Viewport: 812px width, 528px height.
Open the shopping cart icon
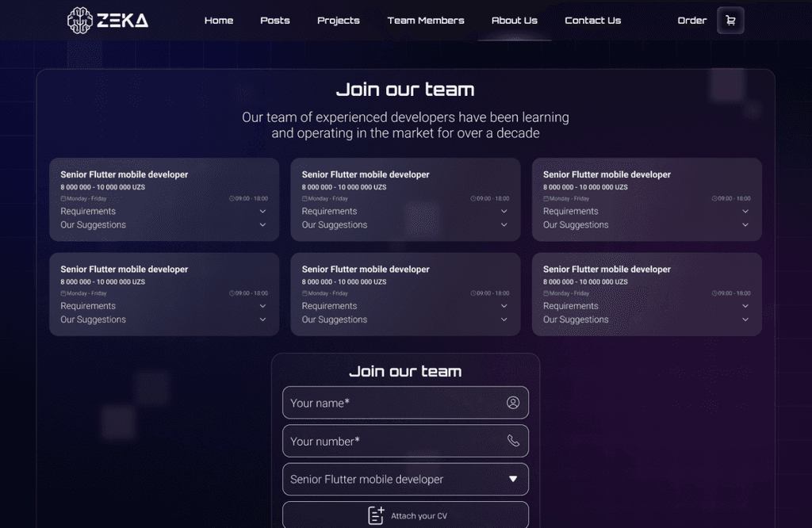pos(730,21)
